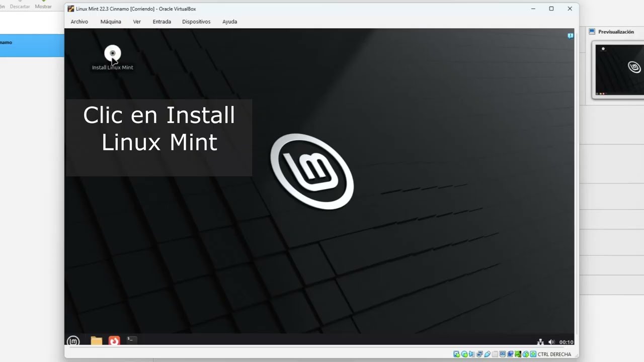The height and width of the screenshot is (362, 644).
Task: Click the CPU execution status icon
Action: [x=518, y=354]
